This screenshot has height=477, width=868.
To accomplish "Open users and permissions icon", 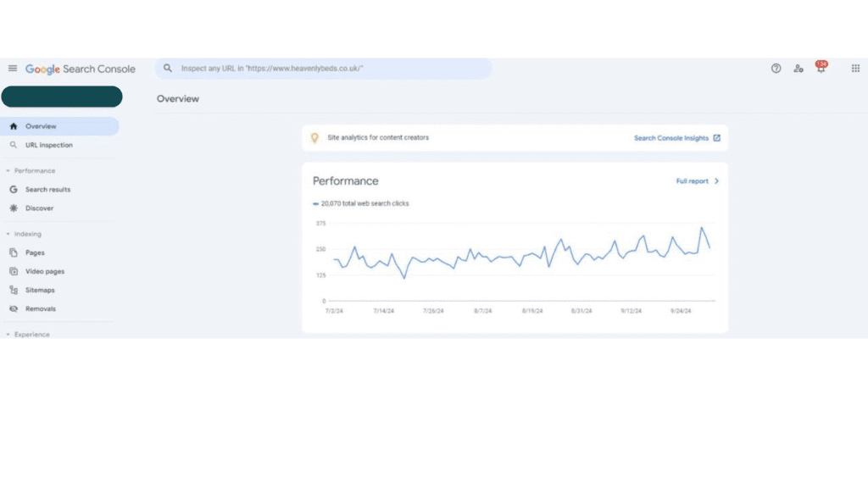I will click(x=798, y=69).
